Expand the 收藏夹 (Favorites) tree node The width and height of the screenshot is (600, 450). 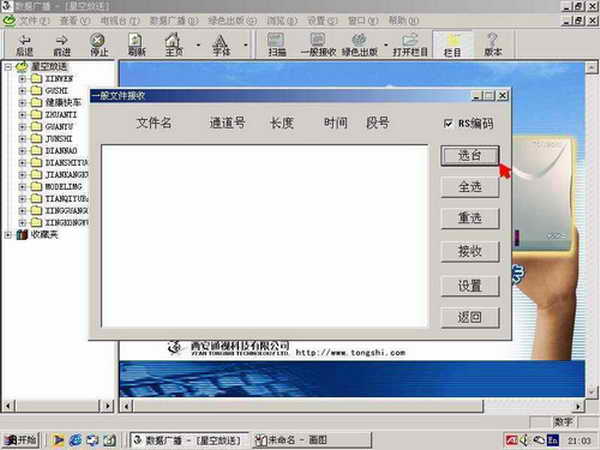9,235
